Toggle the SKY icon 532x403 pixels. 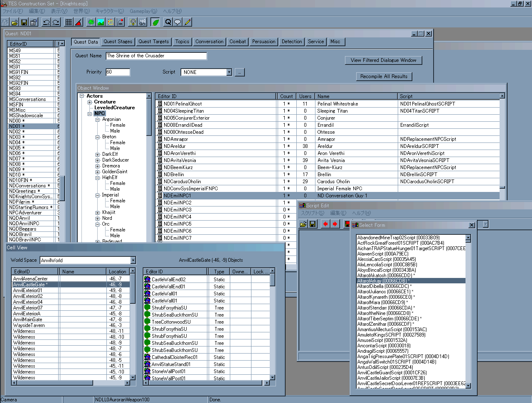coord(143,22)
